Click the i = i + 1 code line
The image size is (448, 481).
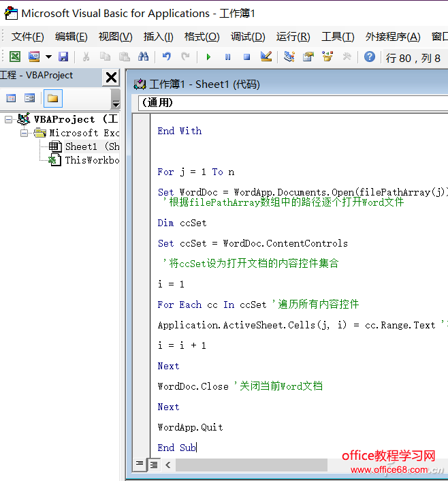click(182, 345)
